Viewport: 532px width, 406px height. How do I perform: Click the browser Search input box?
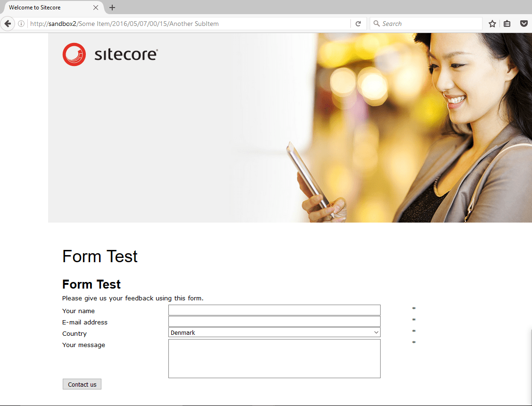(426, 24)
